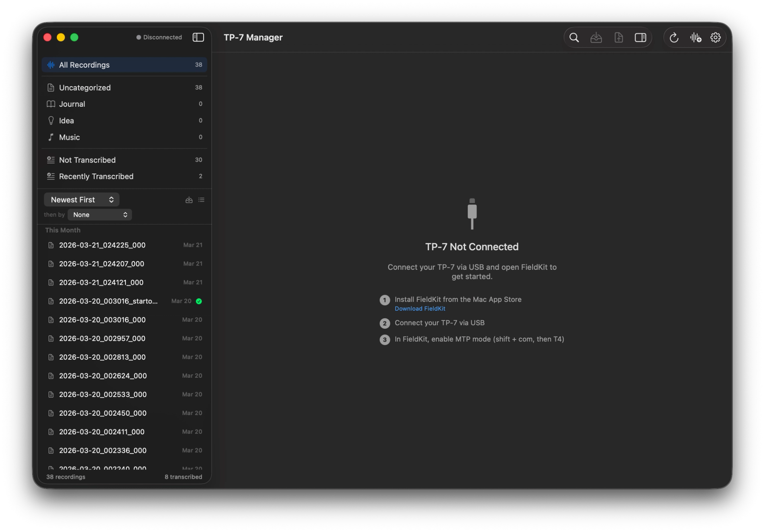The width and height of the screenshot is (765, 532).
Task: Open the Newest First sort dropdown
Action: click(x=82, y=200)
